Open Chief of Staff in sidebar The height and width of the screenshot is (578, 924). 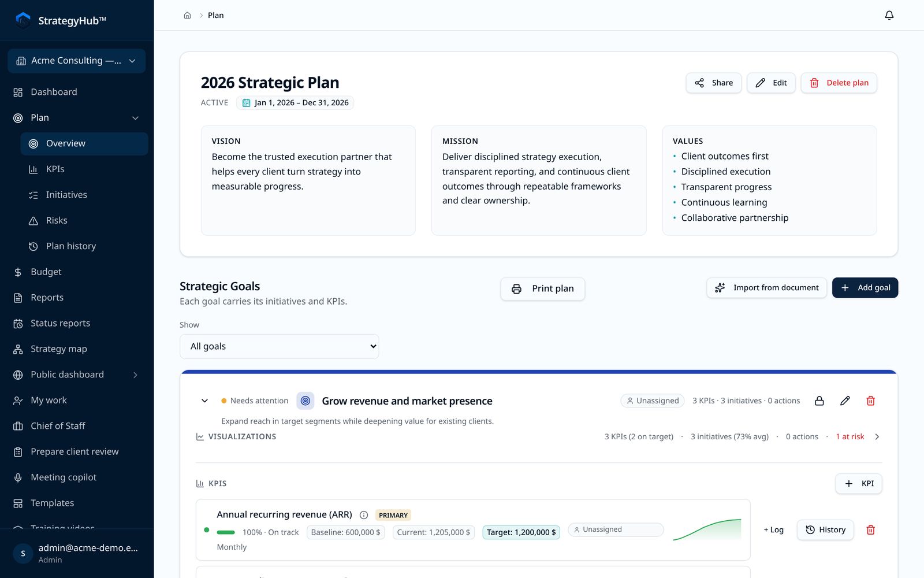77,426
